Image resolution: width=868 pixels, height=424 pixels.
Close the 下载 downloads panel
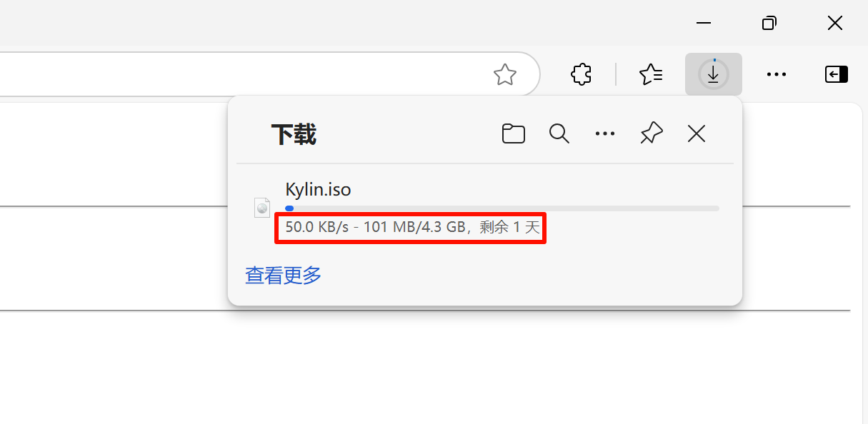pyautogui.click(x=697, y=133)
